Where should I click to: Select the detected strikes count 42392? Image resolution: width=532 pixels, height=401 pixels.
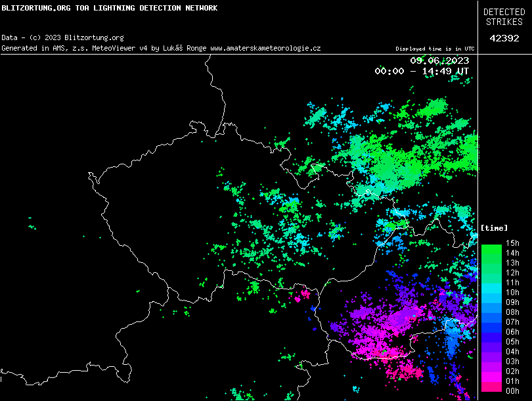504,38
